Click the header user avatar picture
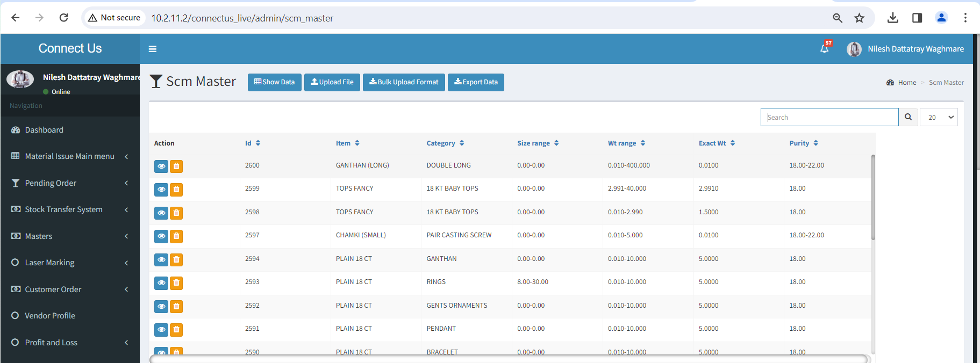 [854, 49]
